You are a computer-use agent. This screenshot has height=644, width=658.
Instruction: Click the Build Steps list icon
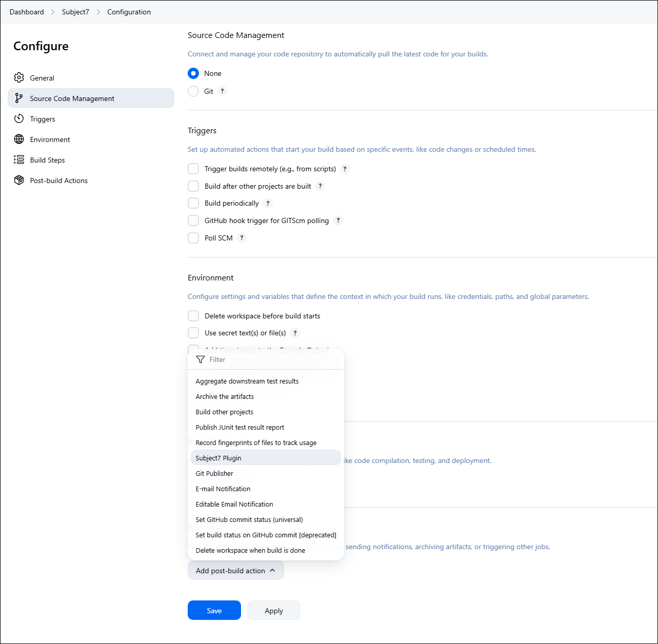pyautogui.click(x=19, y=160)
